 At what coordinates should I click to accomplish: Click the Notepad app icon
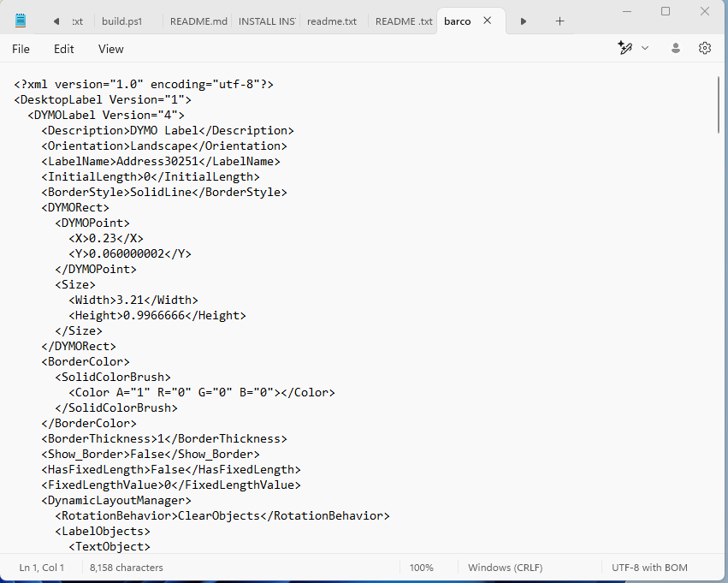[20, 21]
